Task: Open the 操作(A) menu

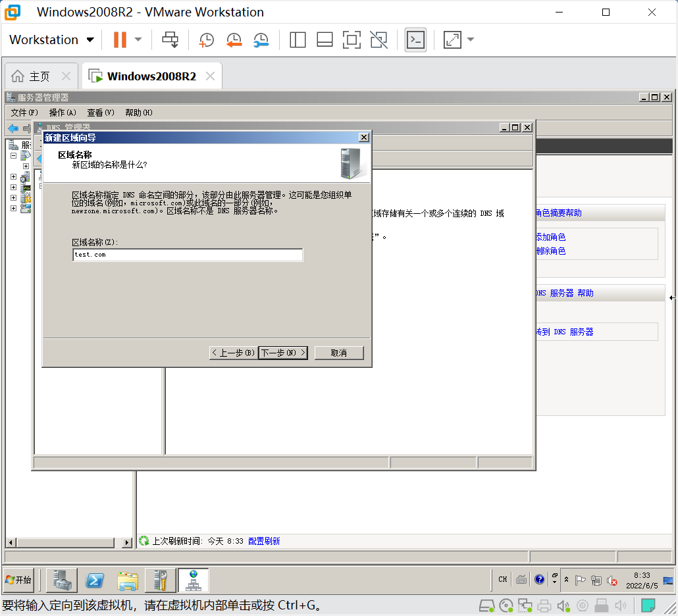Action: click(x=63, y=113)
